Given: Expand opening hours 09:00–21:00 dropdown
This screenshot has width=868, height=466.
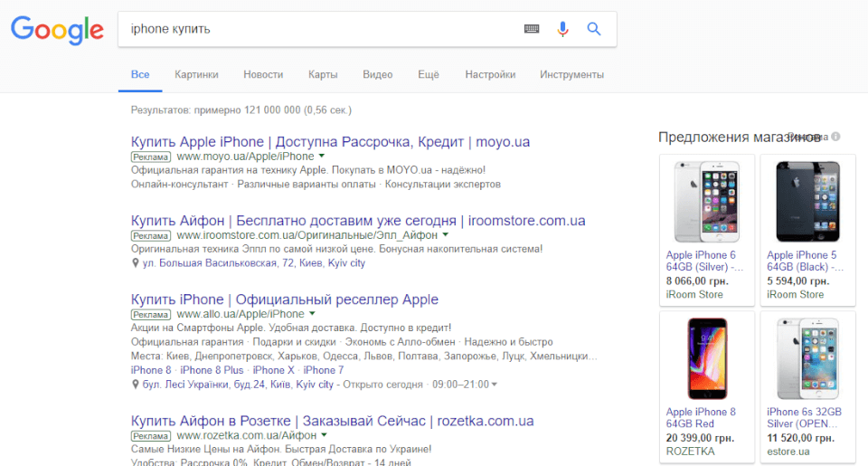Looking at the screenshot, I should 494,385.
